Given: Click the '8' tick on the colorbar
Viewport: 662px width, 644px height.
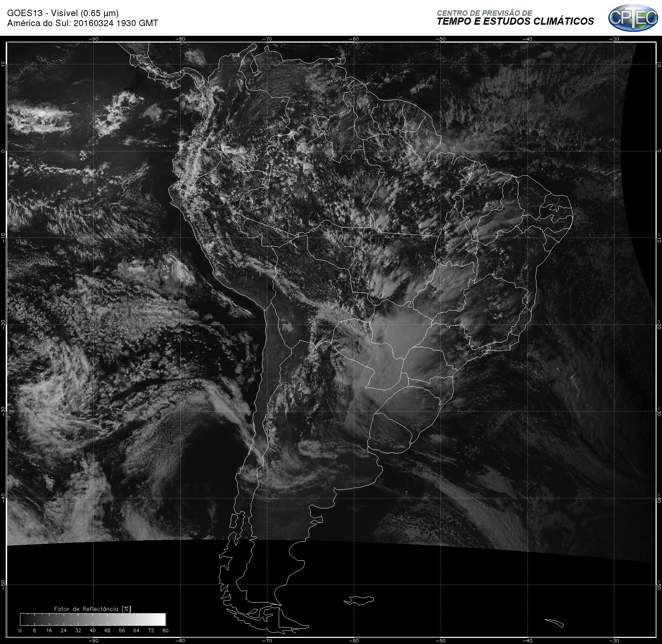Looking at the screenshot, I should pos(34,630).
